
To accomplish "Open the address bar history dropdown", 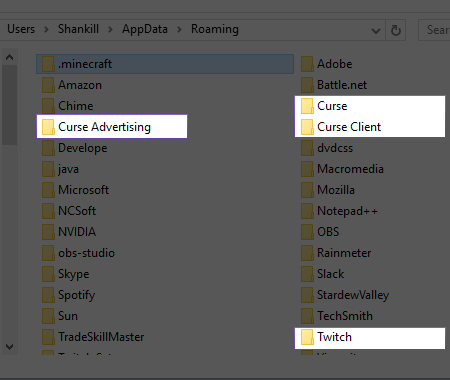I will click(x=376, y=31).
